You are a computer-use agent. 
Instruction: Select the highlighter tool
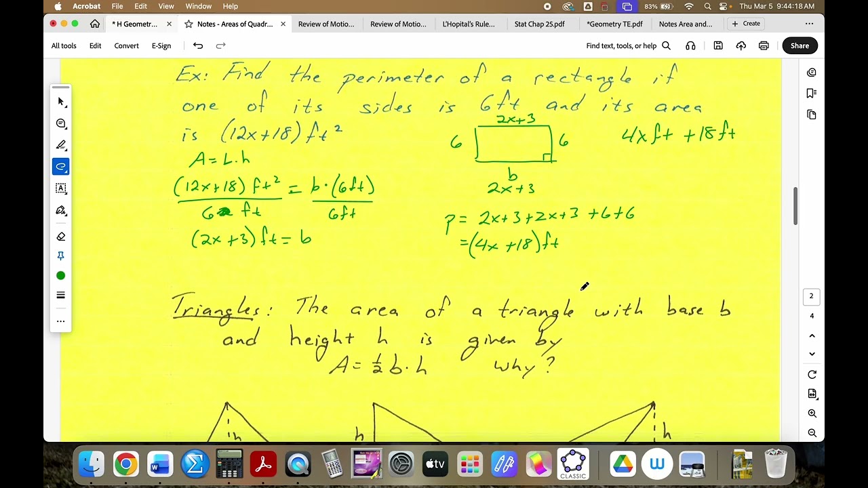61,145
